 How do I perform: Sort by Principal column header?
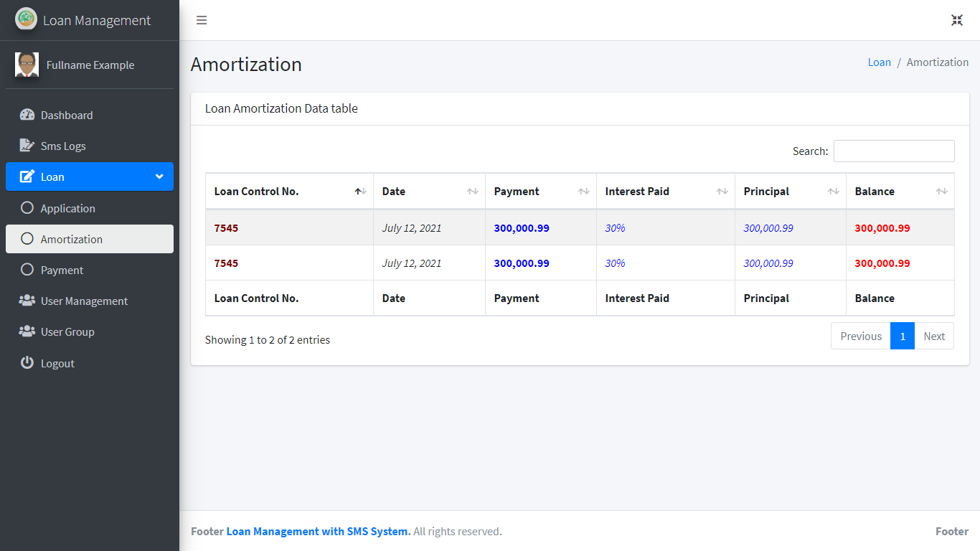[x=791, y=192]
